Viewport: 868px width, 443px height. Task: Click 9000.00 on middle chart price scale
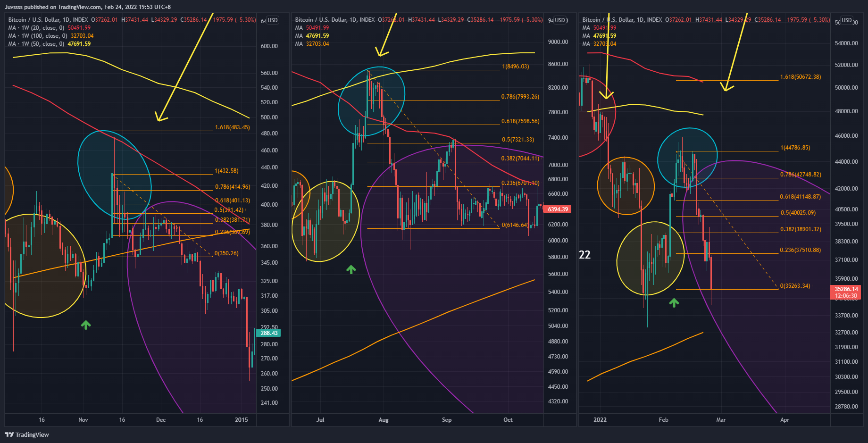(x=558, y=42)
